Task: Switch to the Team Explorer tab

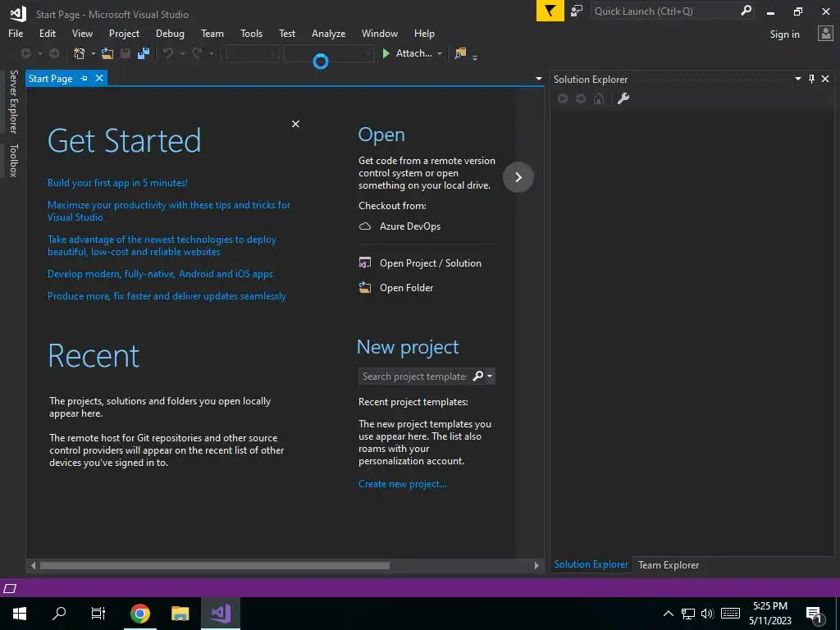Action: pos(668,564)
